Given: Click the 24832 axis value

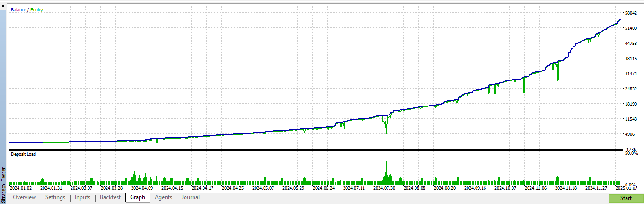Looking at the screenshot, I should pyautogui.click(x=631, y=89).
